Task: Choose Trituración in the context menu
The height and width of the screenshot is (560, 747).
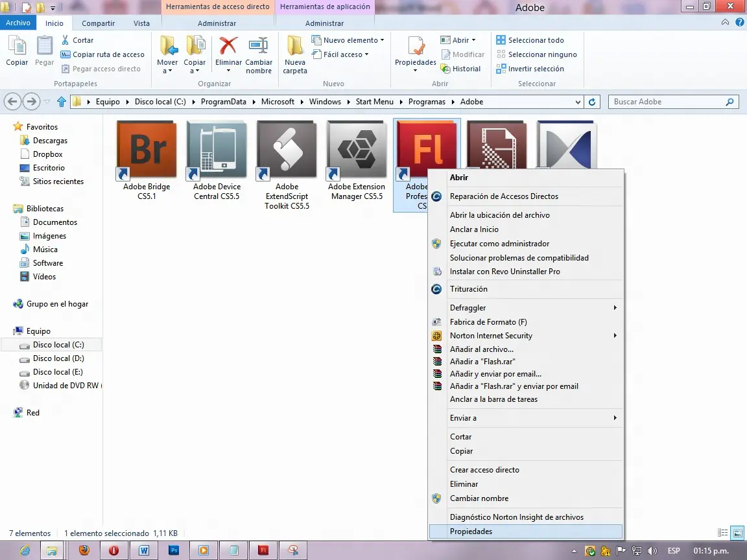Action: click(527, 289)
